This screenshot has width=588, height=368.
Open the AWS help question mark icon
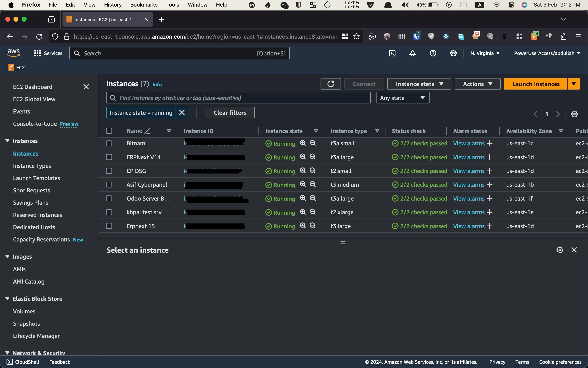pos(433,53)
